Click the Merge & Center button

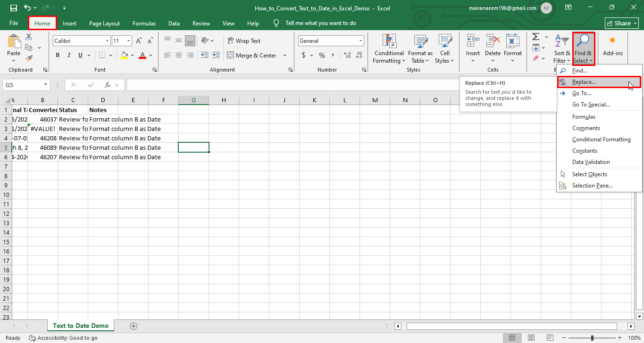[252, 56]
